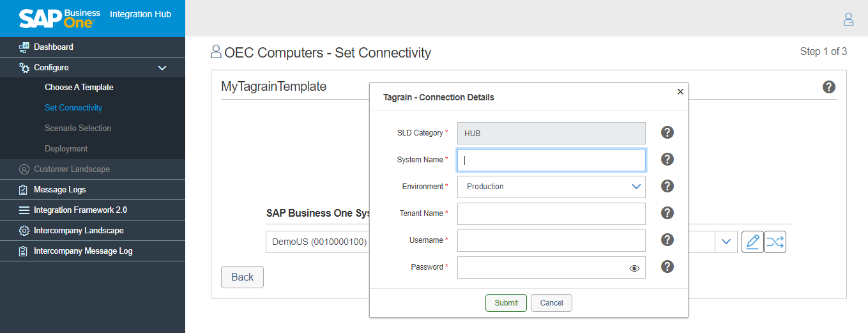Click the pencil edit icon for DemoUS system
Image resolution: width=868 pixels, height=333 pixels.
click(x=752, y=242)
